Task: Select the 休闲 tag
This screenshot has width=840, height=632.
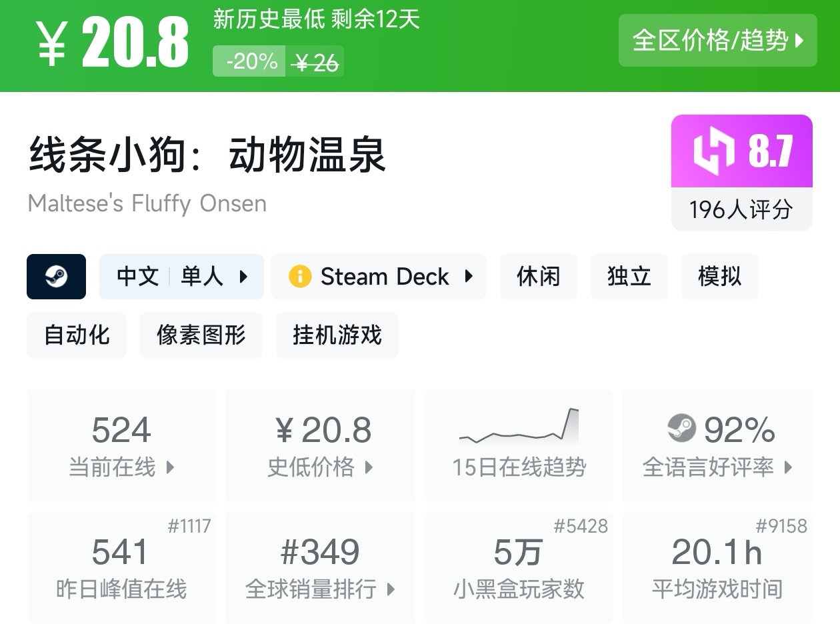Action: (538, 277)
